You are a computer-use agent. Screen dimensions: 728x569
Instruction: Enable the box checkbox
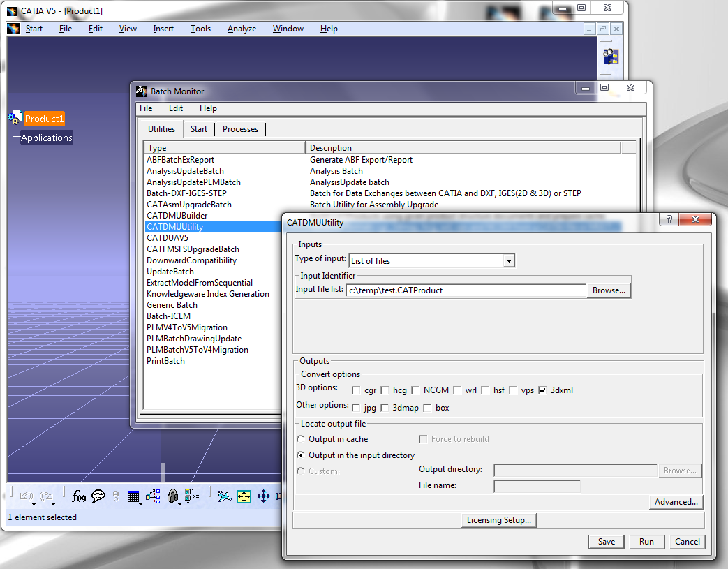pos(427,408)
